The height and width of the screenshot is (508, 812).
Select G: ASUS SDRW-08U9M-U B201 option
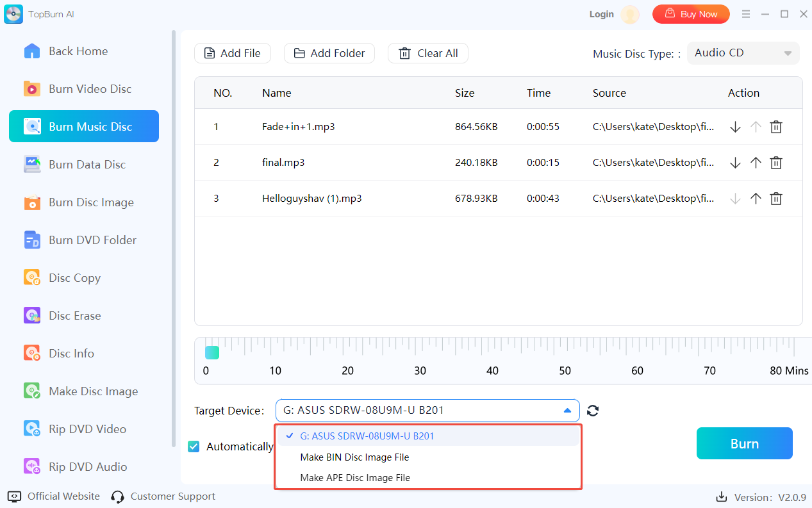367,436
